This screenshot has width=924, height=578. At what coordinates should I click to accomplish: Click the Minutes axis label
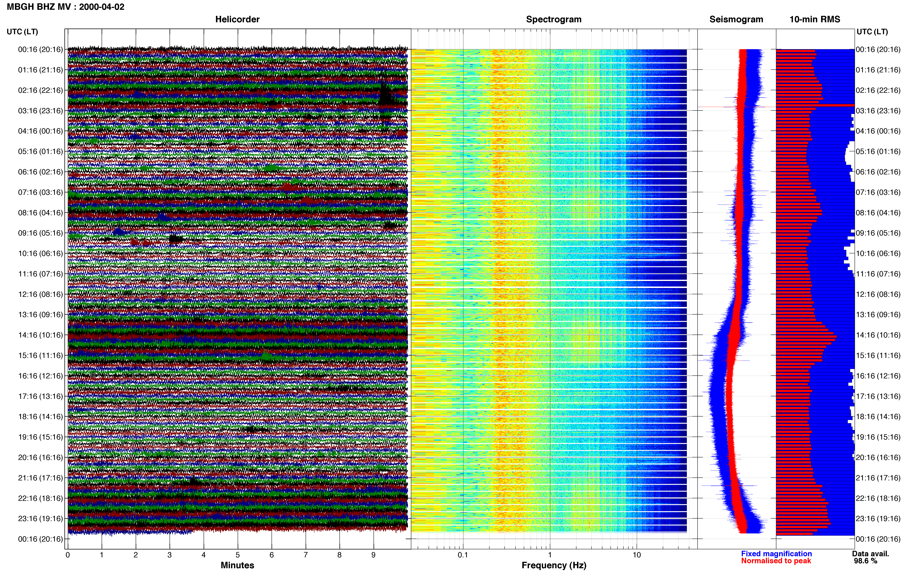click(237, 565)
